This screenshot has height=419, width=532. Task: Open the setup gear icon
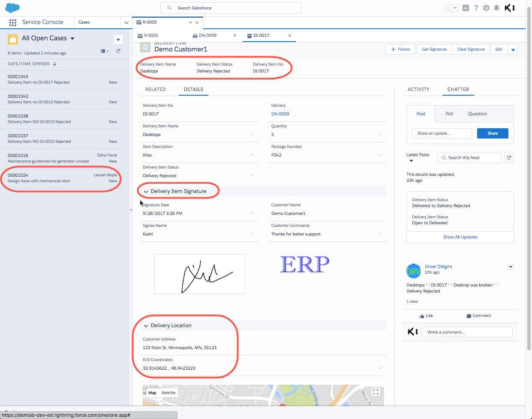tap(486, 8)
